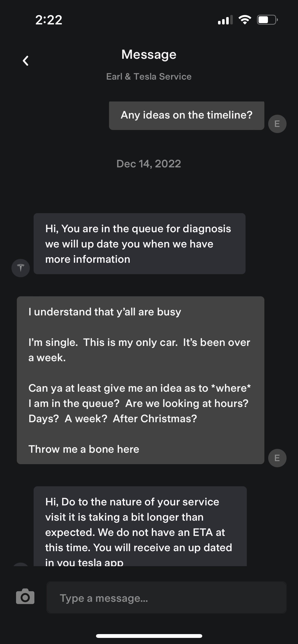Image resolution: width=298 pixels, height=644 pixels.
Task: Tap 'I'm single. This is my only car' text
Action: pos(103,342)
